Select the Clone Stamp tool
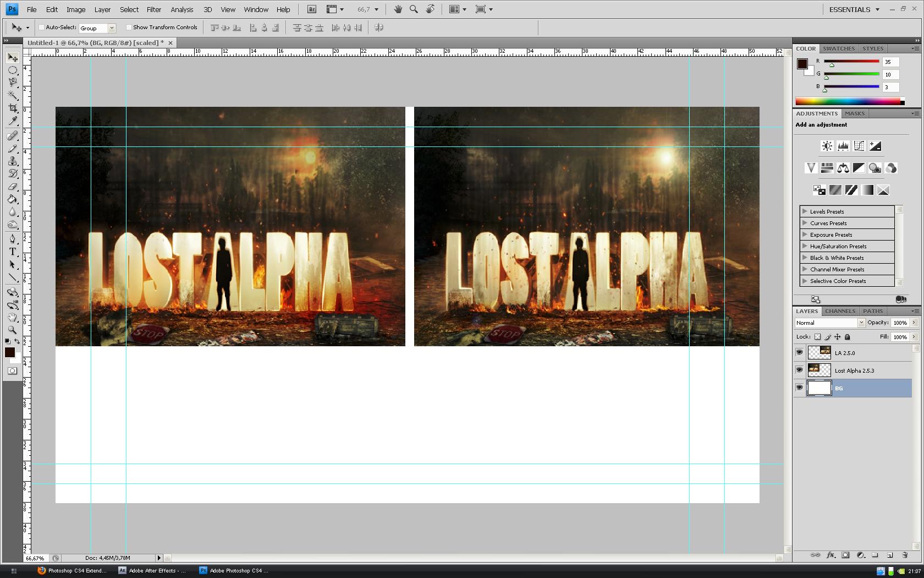Screen dimensions: 924x578 coord(13,161)
